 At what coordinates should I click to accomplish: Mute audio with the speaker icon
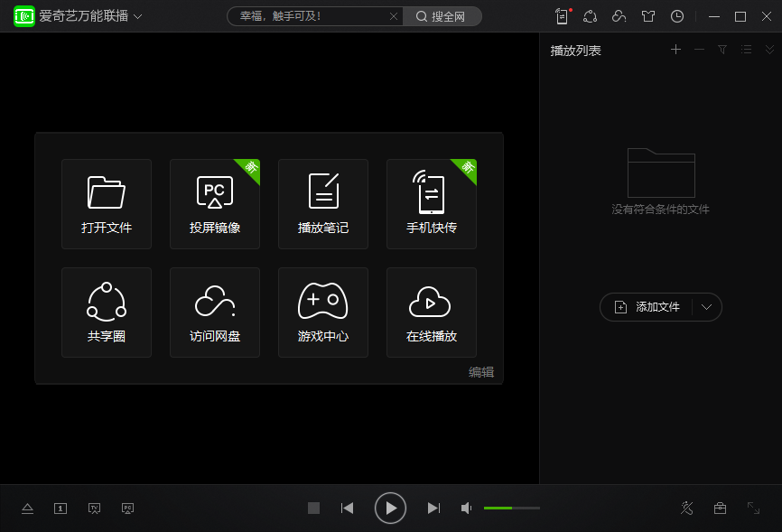click(x=466, y=509)
